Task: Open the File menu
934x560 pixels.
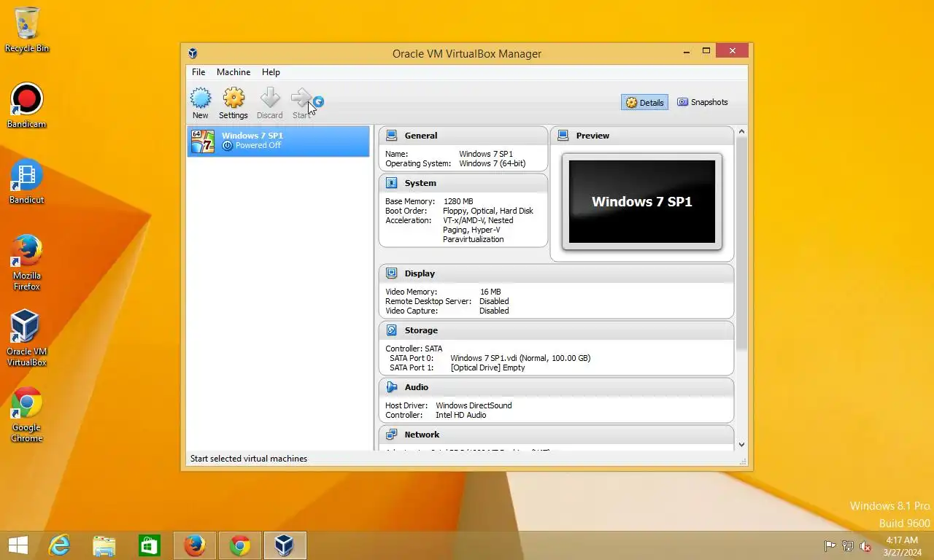Action: click(198, 72)
